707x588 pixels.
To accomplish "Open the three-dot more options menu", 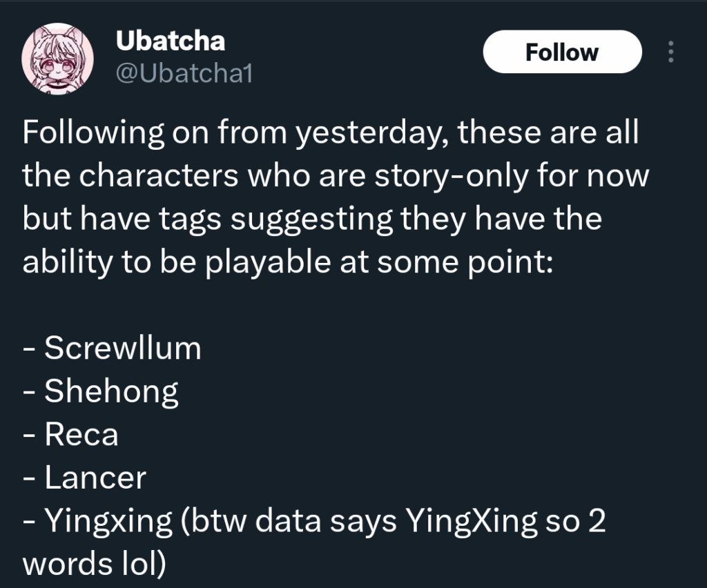I will click(x=670, y=52).
